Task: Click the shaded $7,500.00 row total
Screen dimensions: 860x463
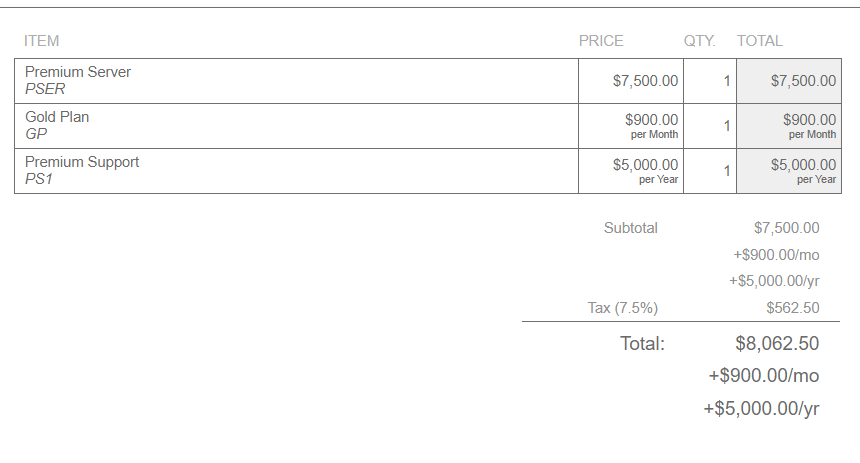Action: [x=789, y=81]
